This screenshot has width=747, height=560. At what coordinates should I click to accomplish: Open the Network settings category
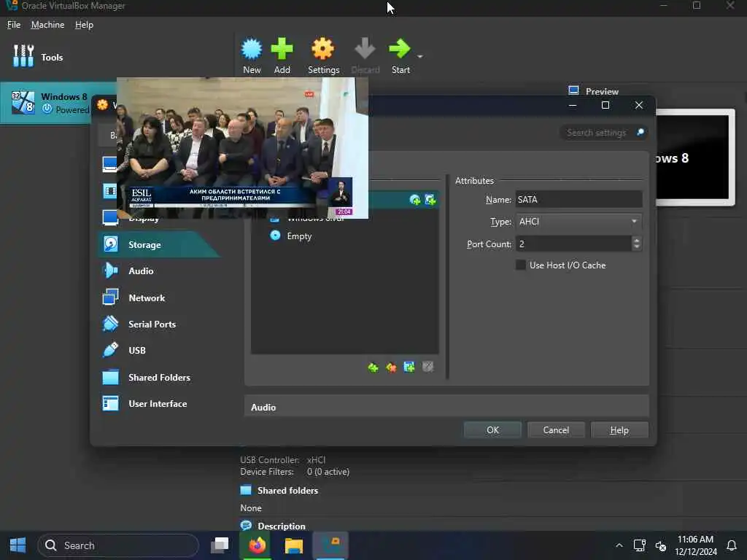pos(147,298)
